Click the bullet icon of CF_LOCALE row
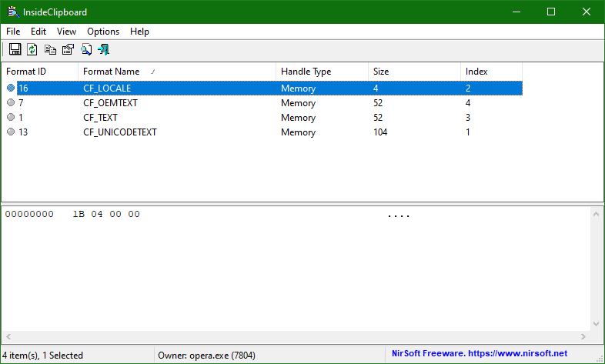 pos(11,88)
